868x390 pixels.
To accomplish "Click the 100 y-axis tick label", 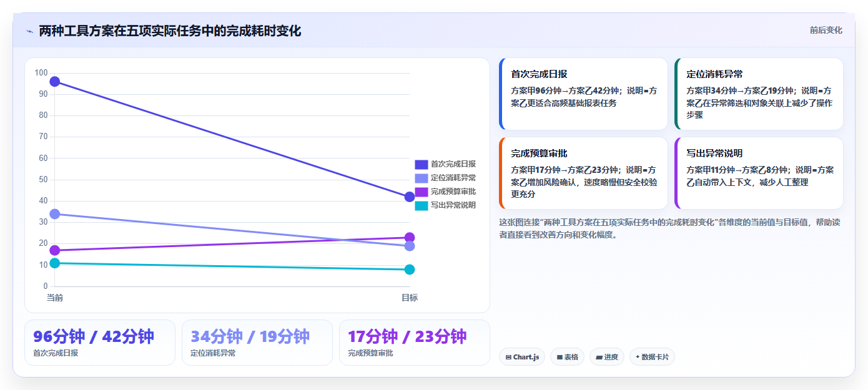I will coord(41,73).
